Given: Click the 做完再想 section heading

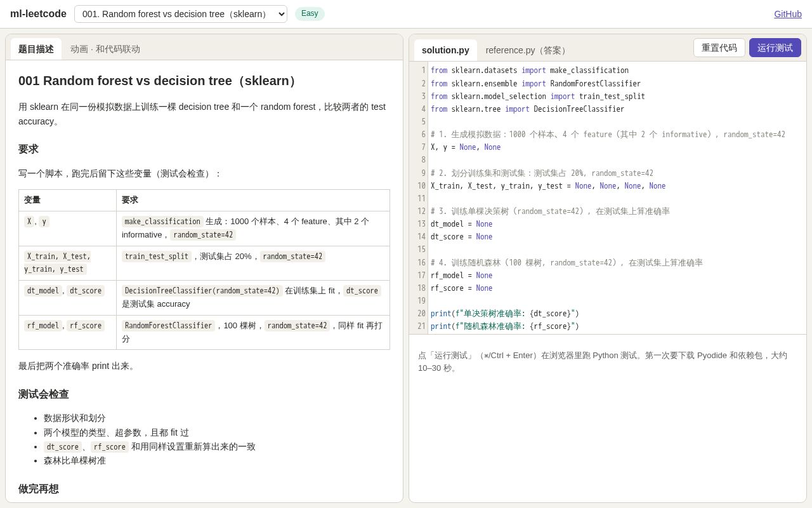Looking at the screenshot, I should click(39, 489).
